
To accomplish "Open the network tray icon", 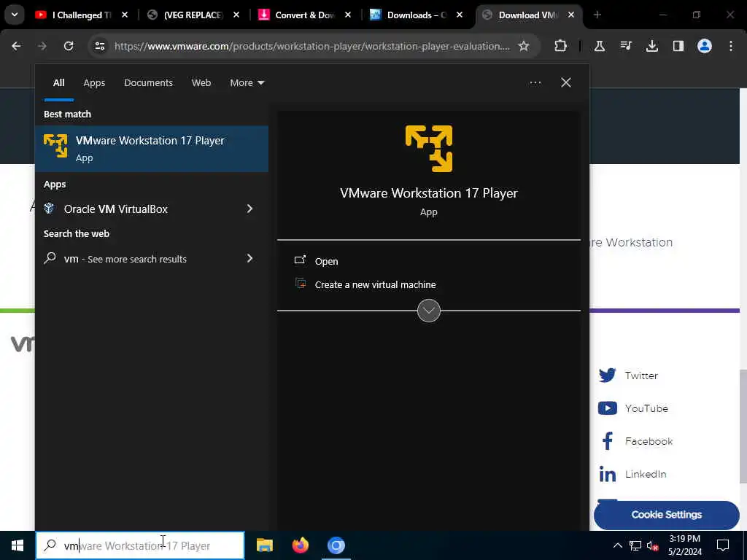I will click(635, 545).
